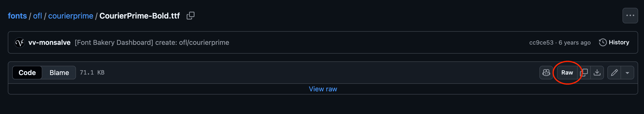Switch to the Code view tab
This screenshot has height=114, width=644.
pyautogui.click(x=27, y=73)
